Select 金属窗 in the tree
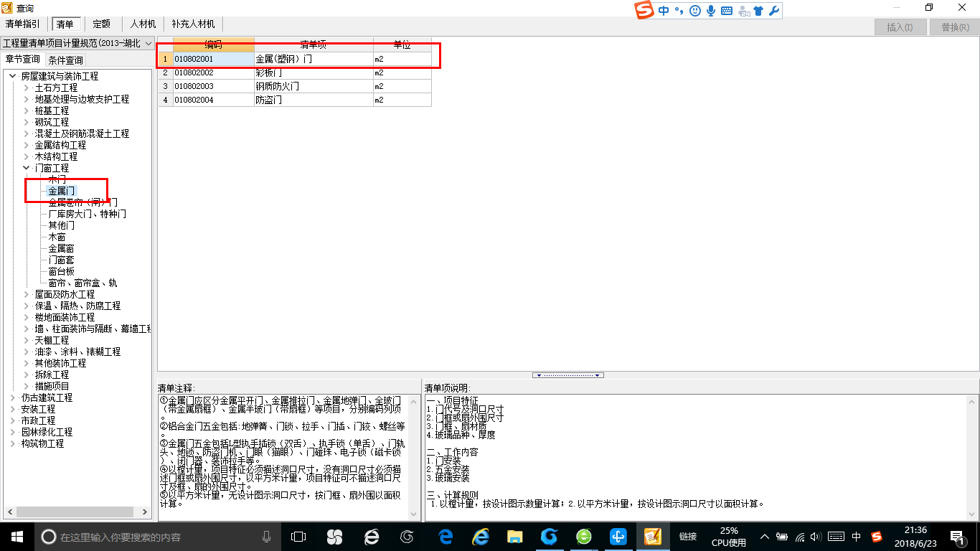 coord(62,248)
